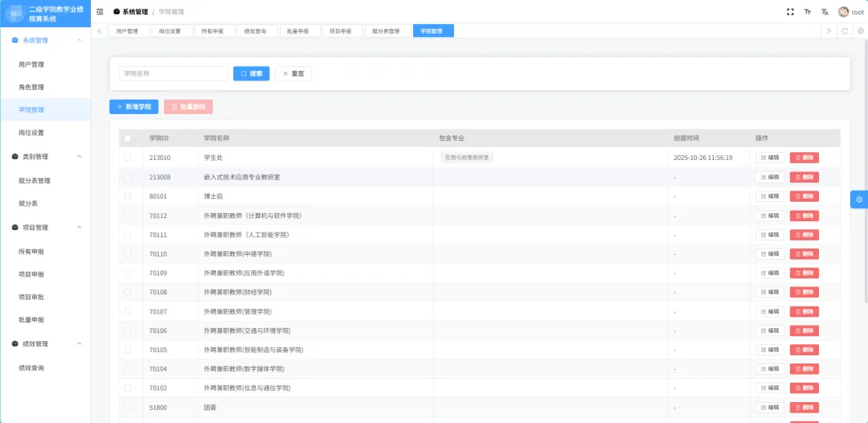
Task: Check the box for row 70105
Action: pos(128,349)
